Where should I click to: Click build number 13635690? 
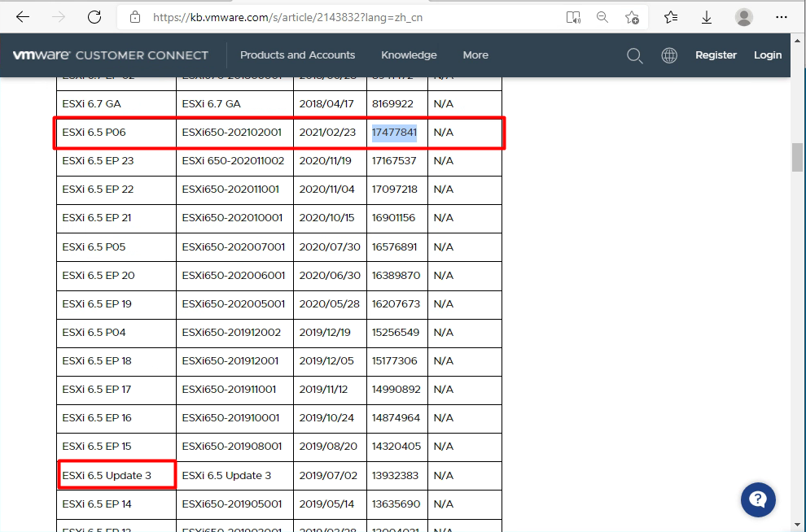point(396,504)
